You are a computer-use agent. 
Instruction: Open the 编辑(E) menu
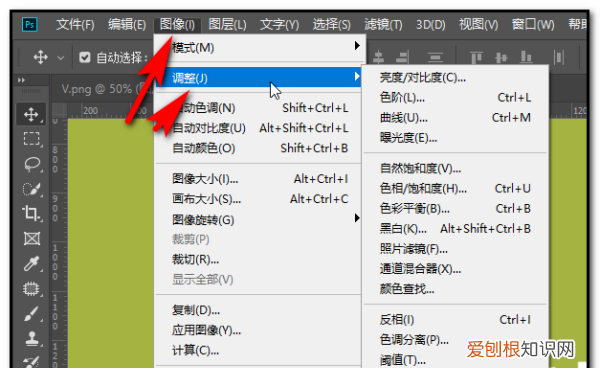[x=127, y=25]
